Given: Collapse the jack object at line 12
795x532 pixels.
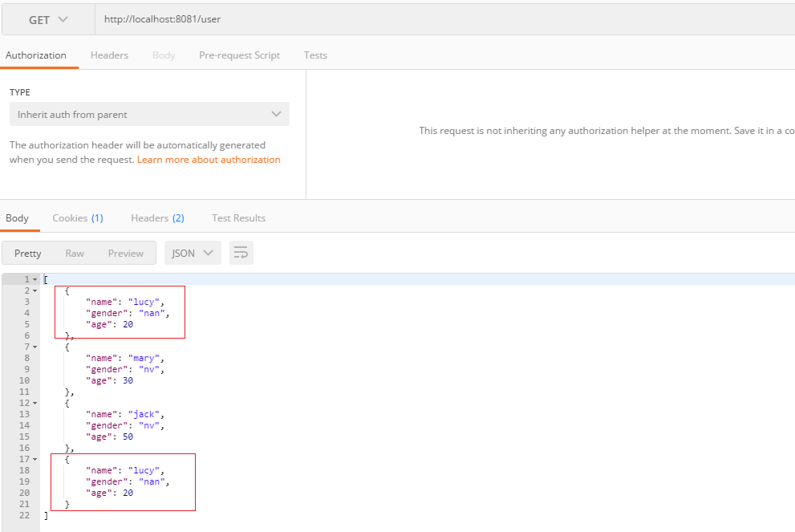Looking at the screenshot, I should point(34,403).
